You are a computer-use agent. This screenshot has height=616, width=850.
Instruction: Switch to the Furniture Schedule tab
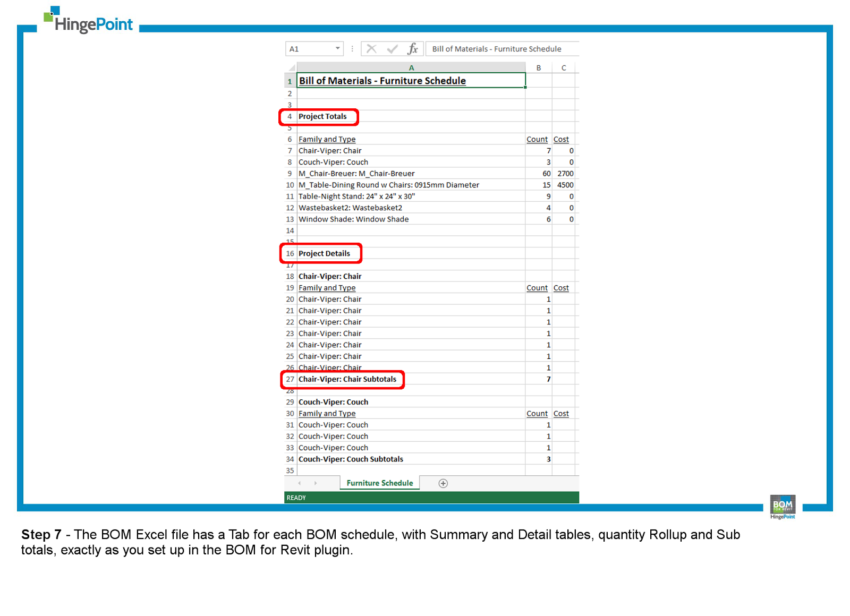pyautogui.click(x=379, y=483)
